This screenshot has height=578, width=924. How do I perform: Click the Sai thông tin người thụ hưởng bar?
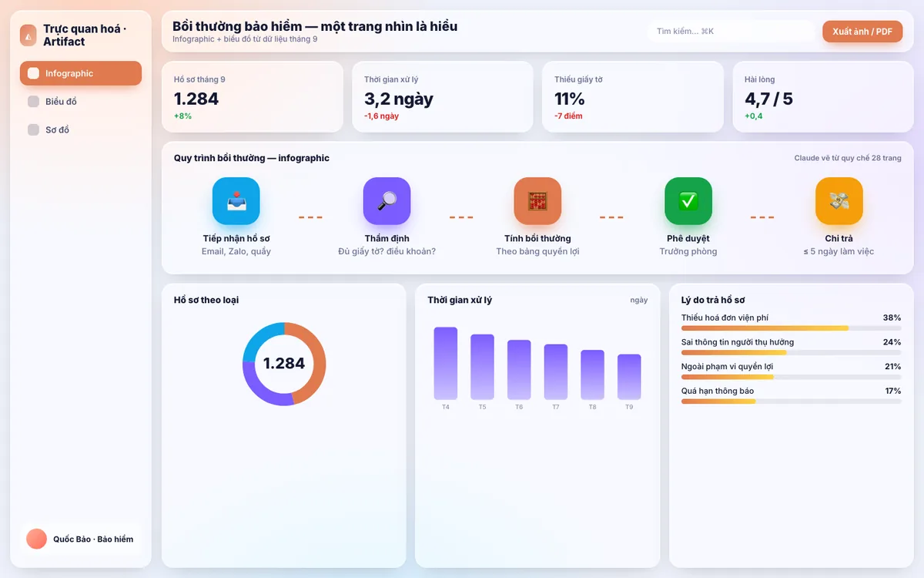[x=792, y=352]
